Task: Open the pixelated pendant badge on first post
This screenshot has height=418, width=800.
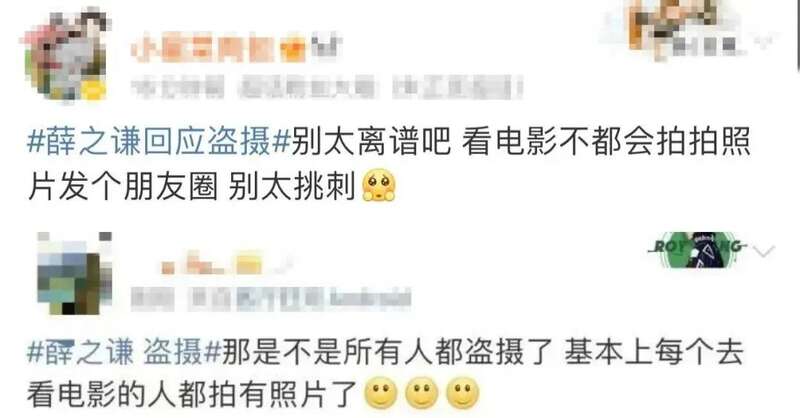Action: [x=673, y=30]
